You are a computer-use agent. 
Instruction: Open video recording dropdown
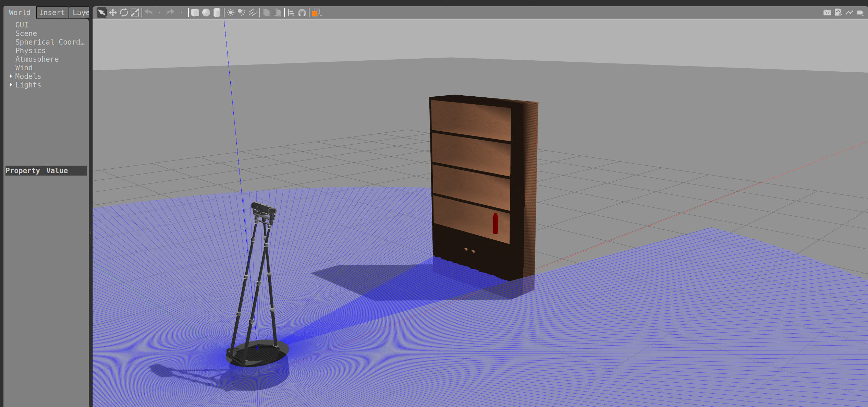click(x=860, y=13)
